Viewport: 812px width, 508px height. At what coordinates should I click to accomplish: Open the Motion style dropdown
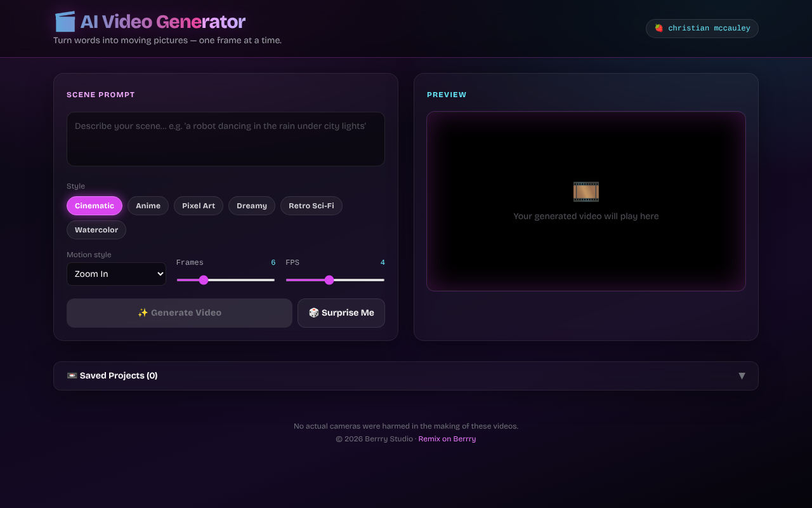click(116, 274)
